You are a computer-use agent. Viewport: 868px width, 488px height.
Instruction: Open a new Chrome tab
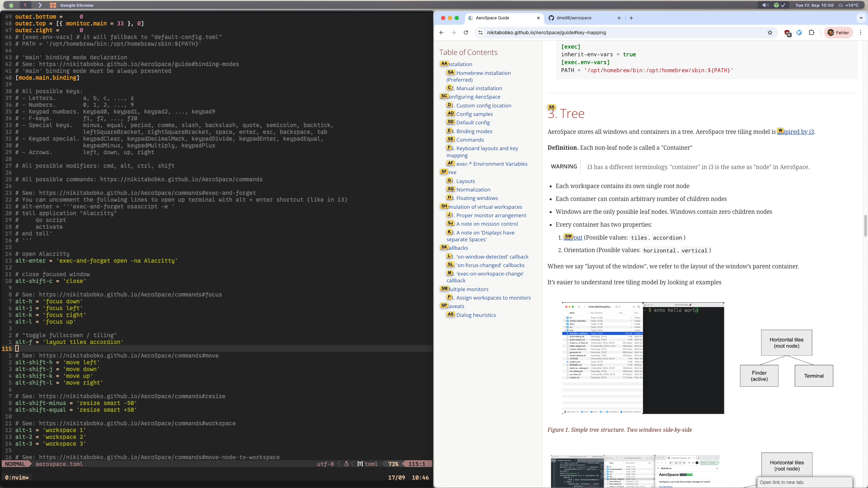tap(631, 18)
